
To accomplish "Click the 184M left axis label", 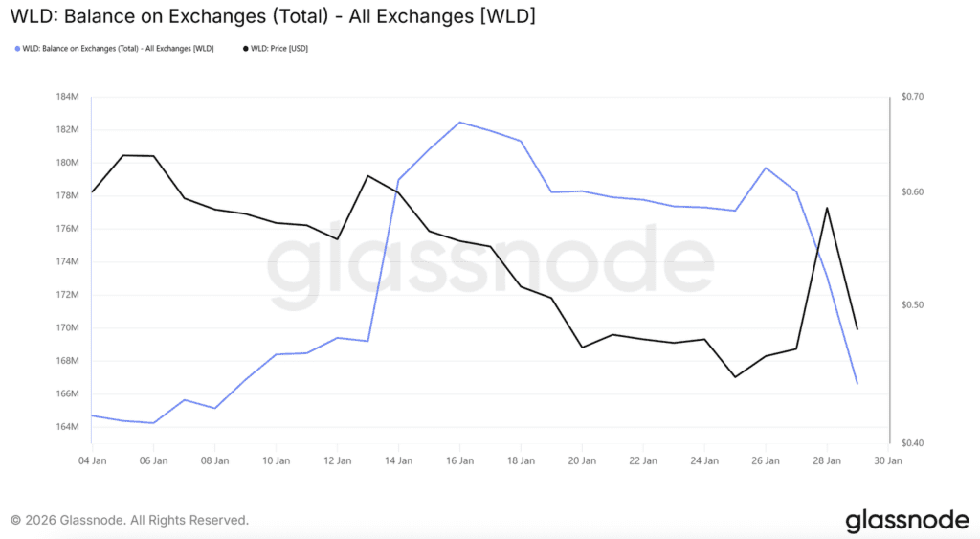I will [x=67, y=97].
